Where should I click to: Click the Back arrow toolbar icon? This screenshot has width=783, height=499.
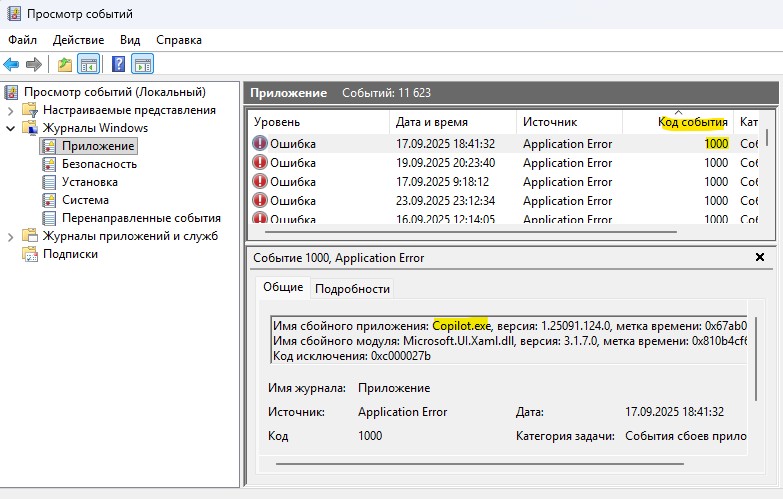pyautogui.click(x=12, y=65)
